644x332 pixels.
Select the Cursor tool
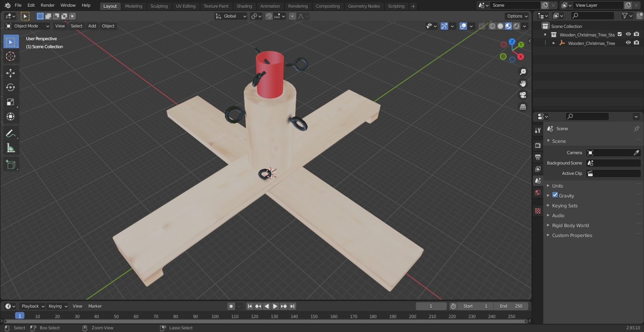tap(11, 56)
